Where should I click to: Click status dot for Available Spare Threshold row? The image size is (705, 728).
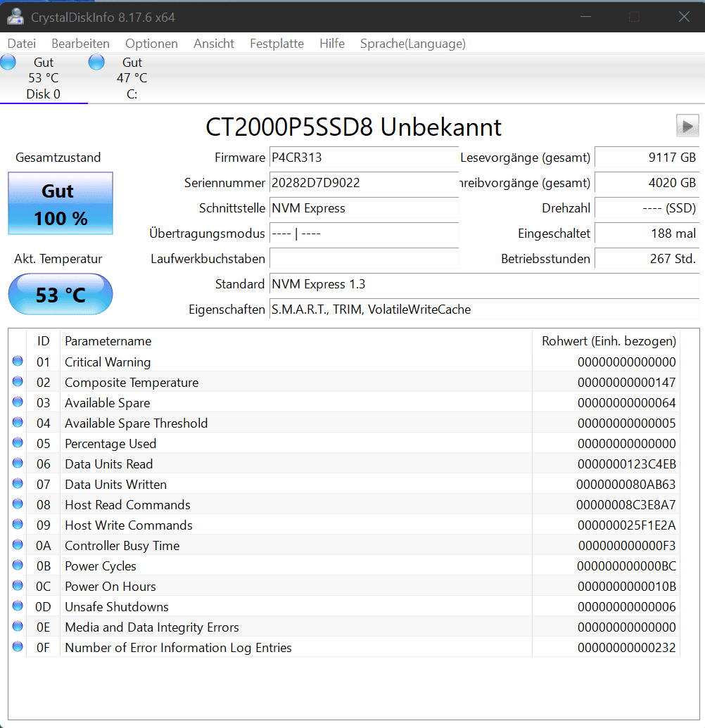pyautogui.click(x=18, y=422)
